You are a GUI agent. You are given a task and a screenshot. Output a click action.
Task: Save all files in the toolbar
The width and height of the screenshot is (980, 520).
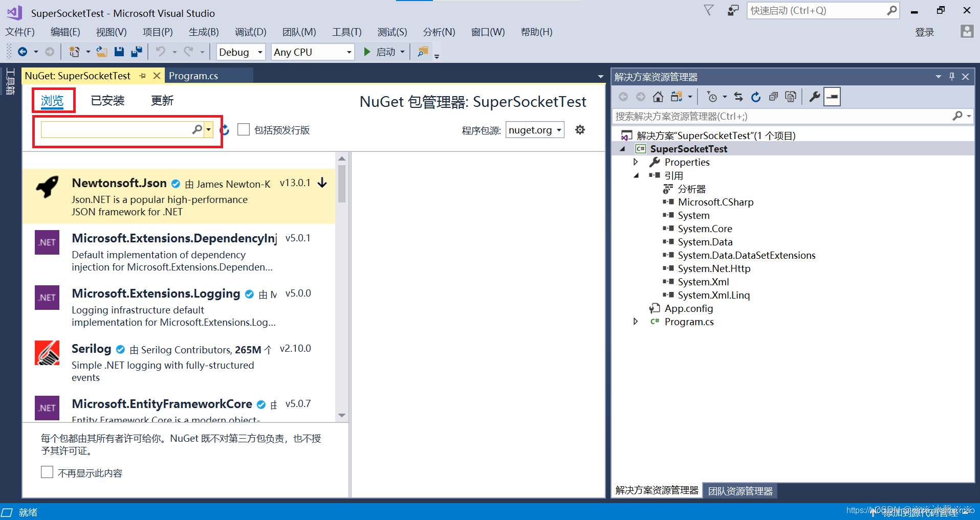pyautogui.click(x=137, y=52)
